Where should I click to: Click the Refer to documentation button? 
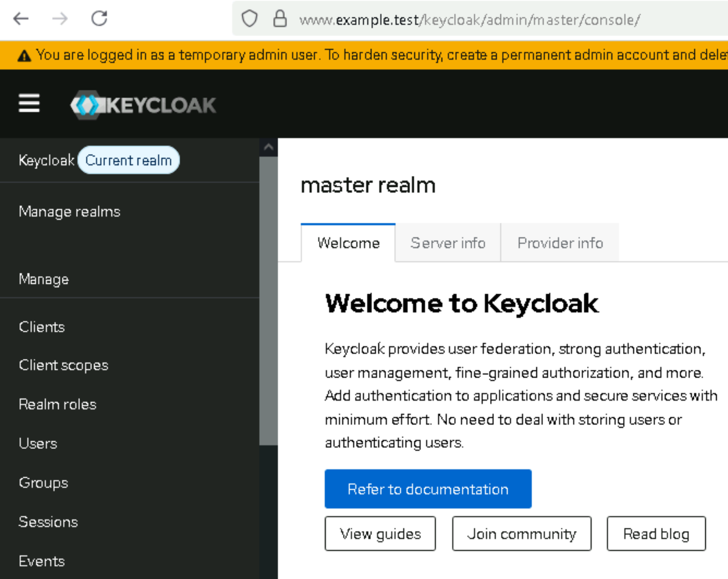click(428, 489)
